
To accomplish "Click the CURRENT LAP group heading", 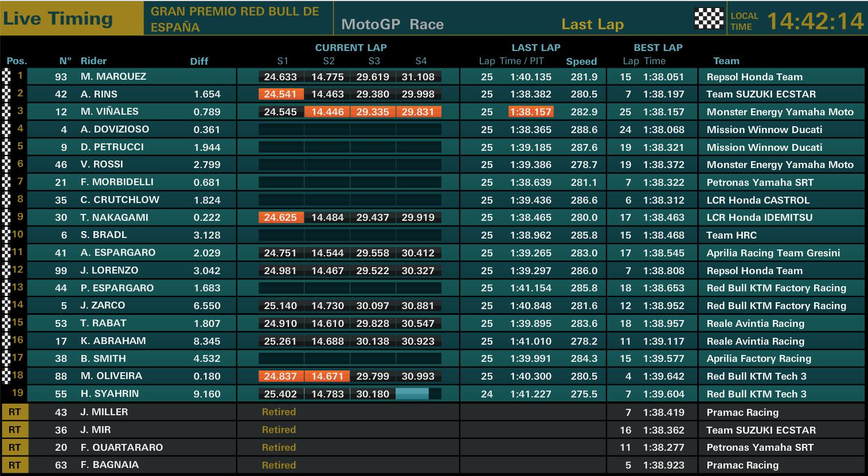I will (x=351, y=48).
